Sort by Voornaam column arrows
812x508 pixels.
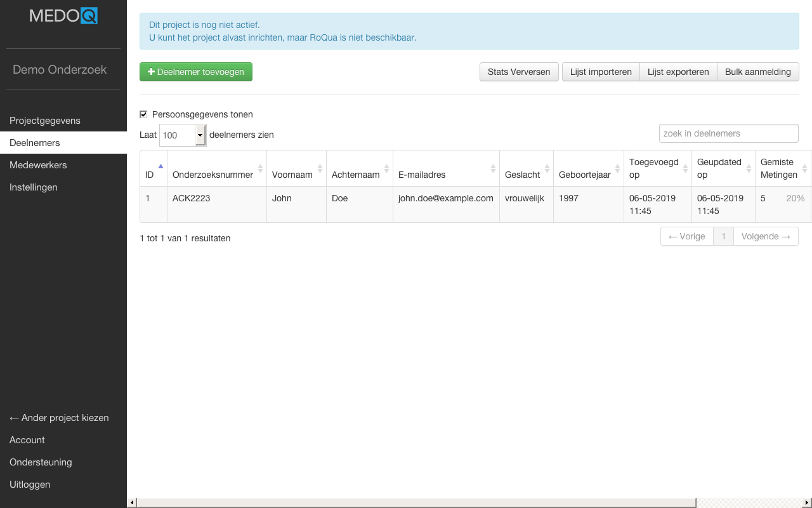[x=320, y=168]
